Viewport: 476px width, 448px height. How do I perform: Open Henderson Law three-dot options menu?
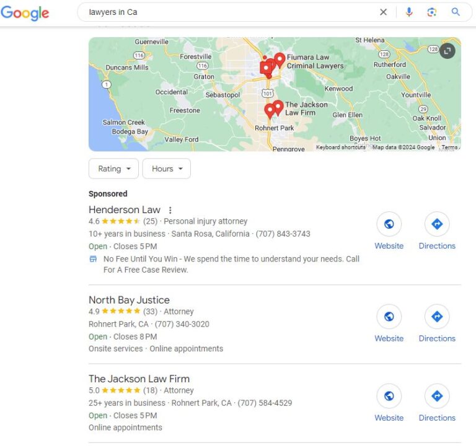click(170, 210)
